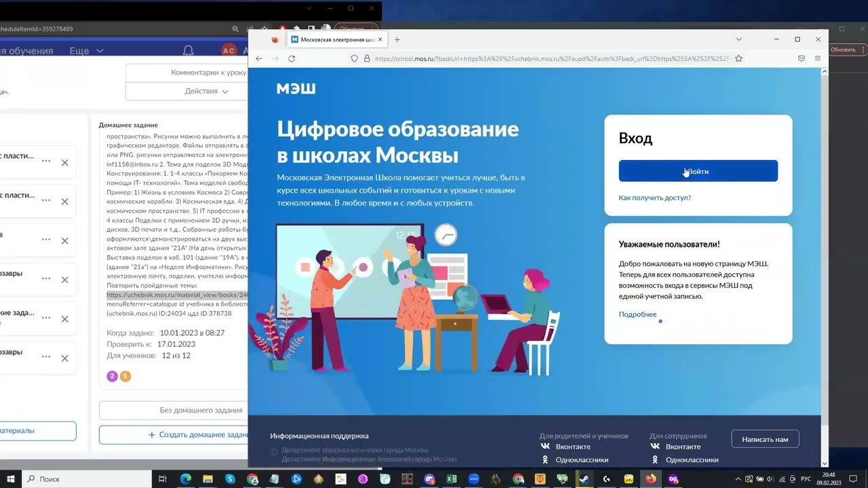Open Task View on the taskbar
Viewport: 868px width, 488px height.
coord(163,479)
